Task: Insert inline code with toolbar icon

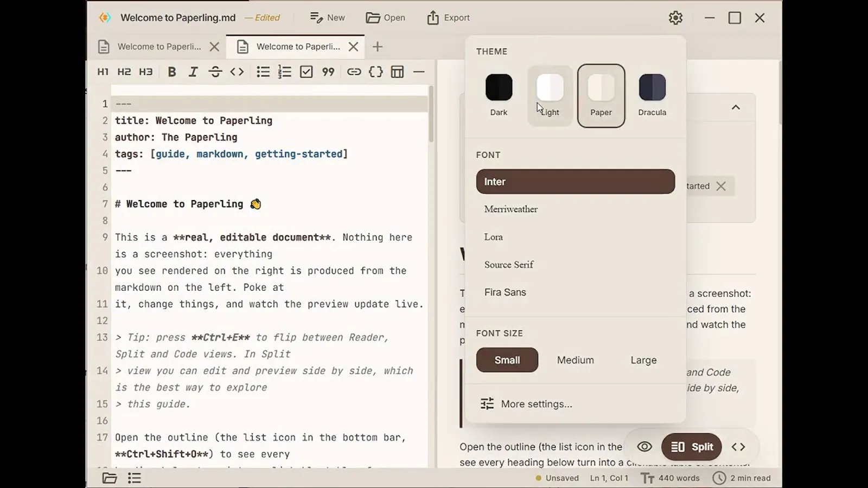Action: 237,72
